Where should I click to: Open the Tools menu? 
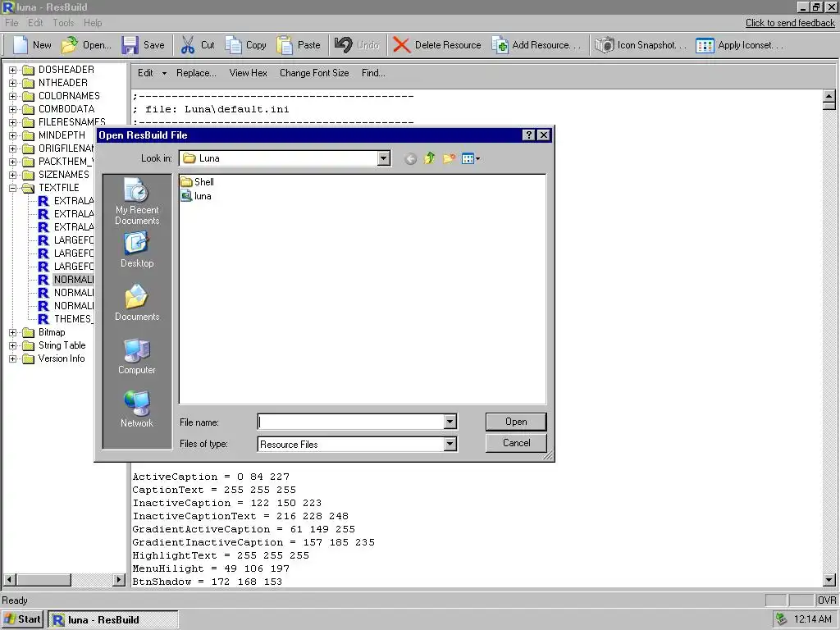[63, 23]
